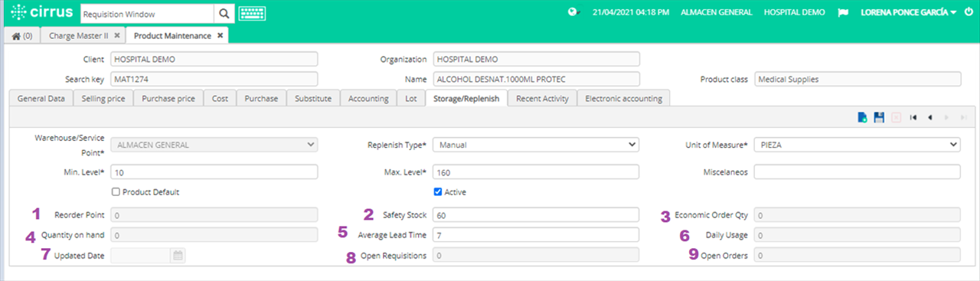The image size is (980, 281).
Task: Open the Warehouse/Service Point dropdown
Action: point(214,144)
